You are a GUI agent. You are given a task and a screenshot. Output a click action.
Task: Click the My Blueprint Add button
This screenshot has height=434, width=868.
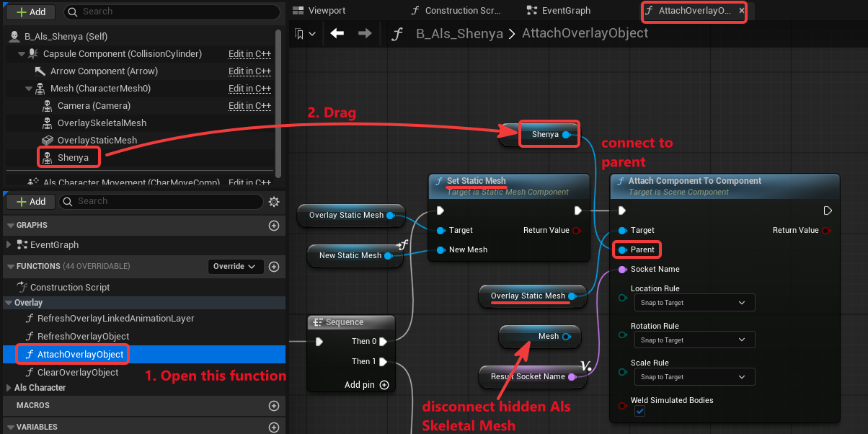click(30, 202)
